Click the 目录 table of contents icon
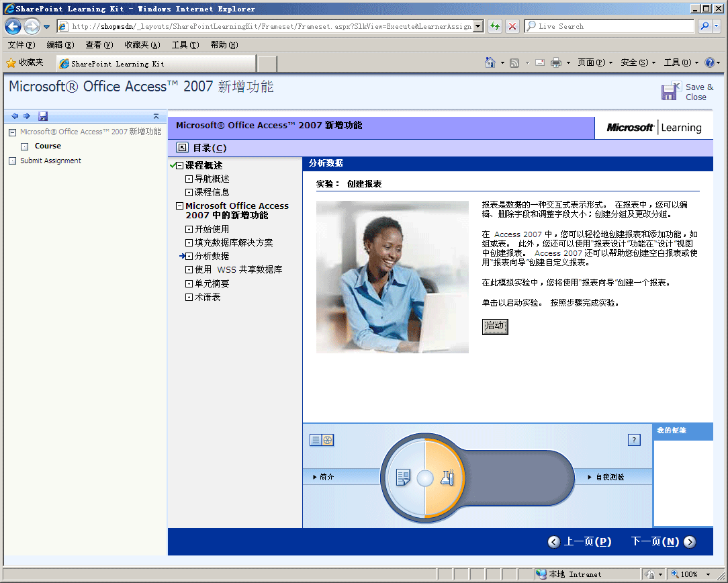 (183, 148)
